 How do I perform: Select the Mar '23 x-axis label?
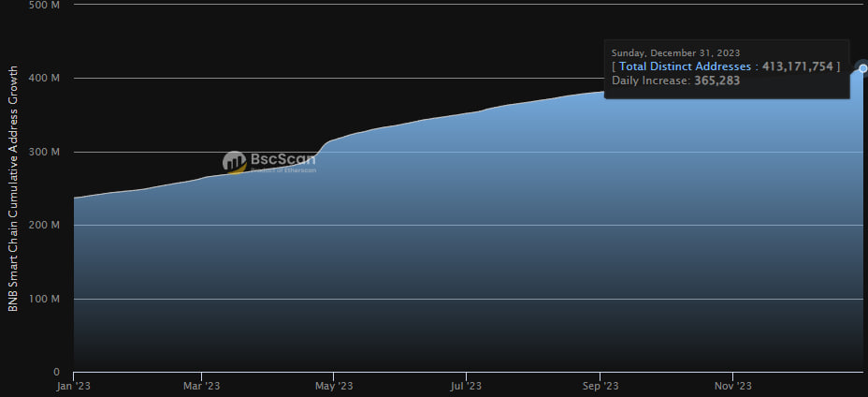201,385
